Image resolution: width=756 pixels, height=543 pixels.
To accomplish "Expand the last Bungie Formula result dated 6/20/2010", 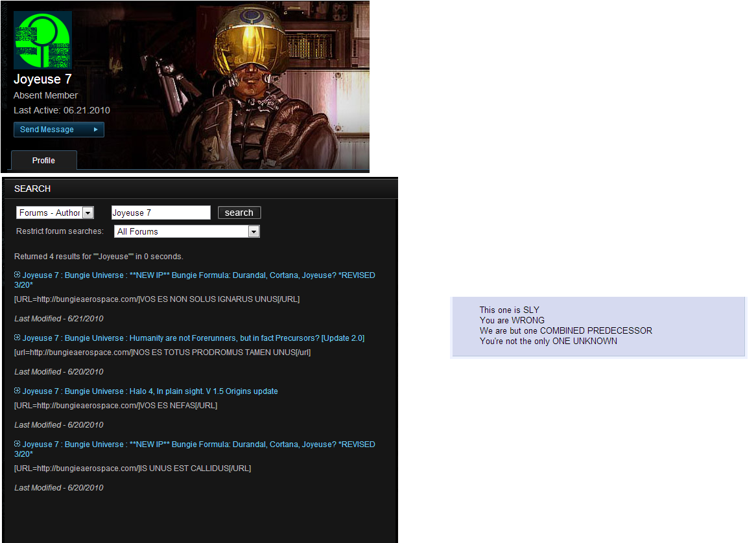I will point(17,444).
